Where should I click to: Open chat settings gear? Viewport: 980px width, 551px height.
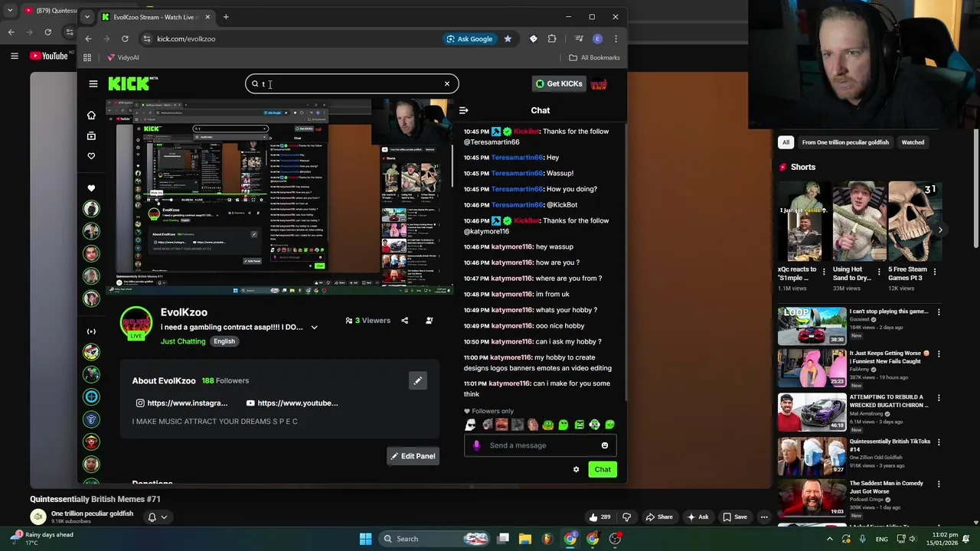coord(577,470)
